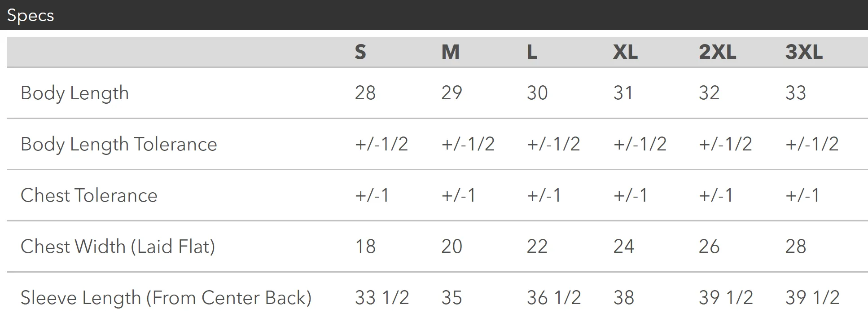The image size is (868, 322).
Task: Click the Chest Width (Laid Flat) label
Action: [x=118, y=247]
